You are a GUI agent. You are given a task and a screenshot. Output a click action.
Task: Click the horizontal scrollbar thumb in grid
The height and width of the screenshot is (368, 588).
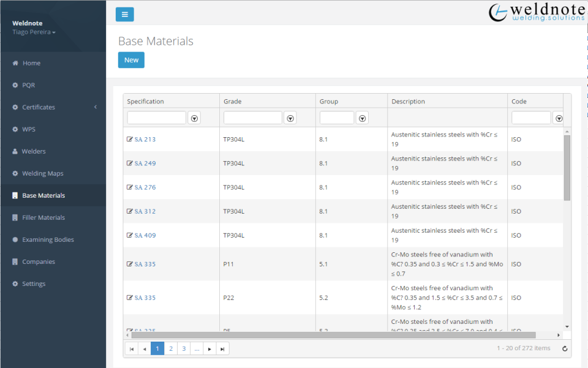(333, 335)
